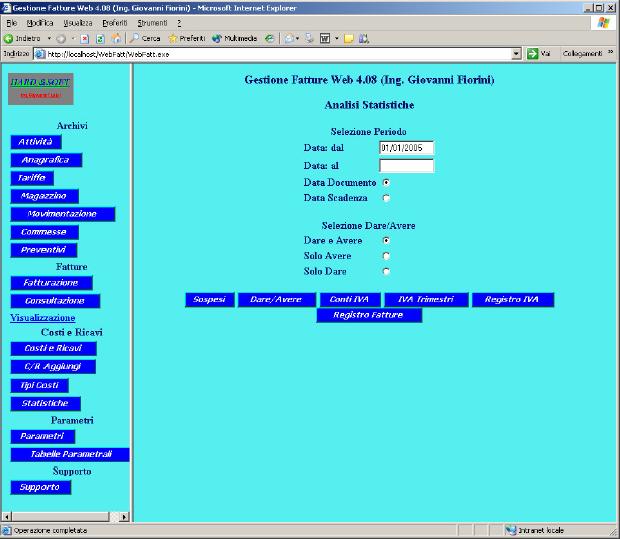620x539 pixels.
Task: Go to the Home page icon
Action: [116, 38]
